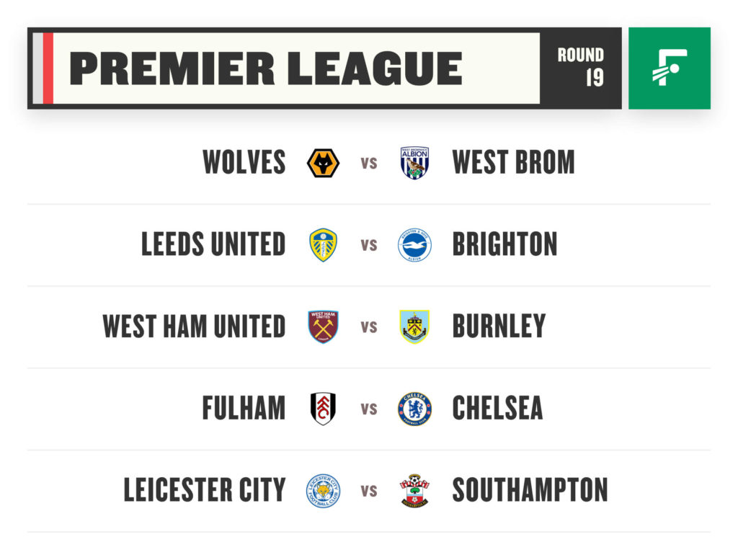Click the Leeds United team name
Image resolution: width=738 pixels, height=560 pixels.
pyautogui.click(x=213, y=244)
